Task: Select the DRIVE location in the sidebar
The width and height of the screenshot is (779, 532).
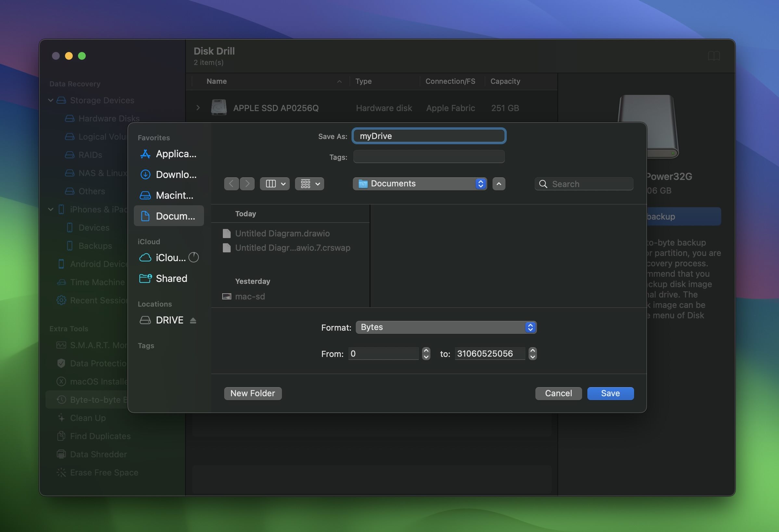Action: [161, 320]
